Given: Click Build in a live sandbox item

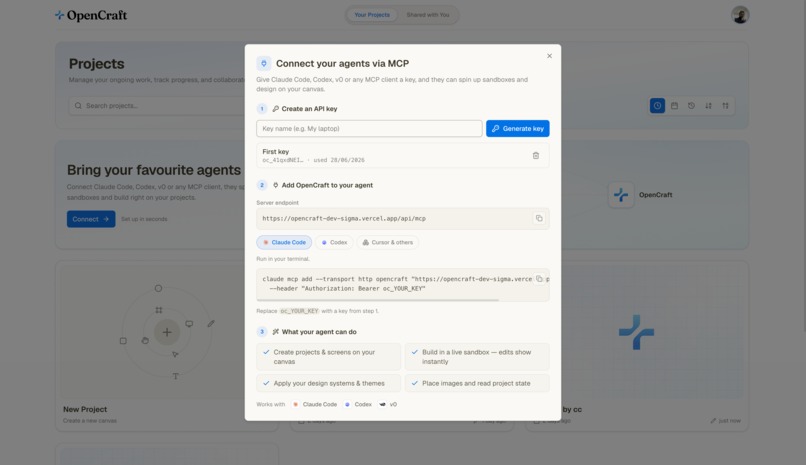Looking at the screenshot, I should pyautogui.click(x=477, y=357).
